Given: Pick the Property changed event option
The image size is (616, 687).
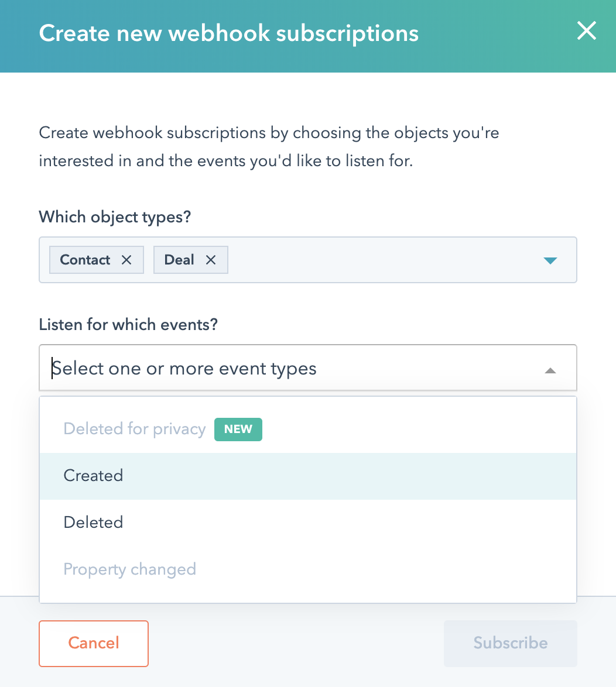Looking at the screenshot, I should pos(130,569).
